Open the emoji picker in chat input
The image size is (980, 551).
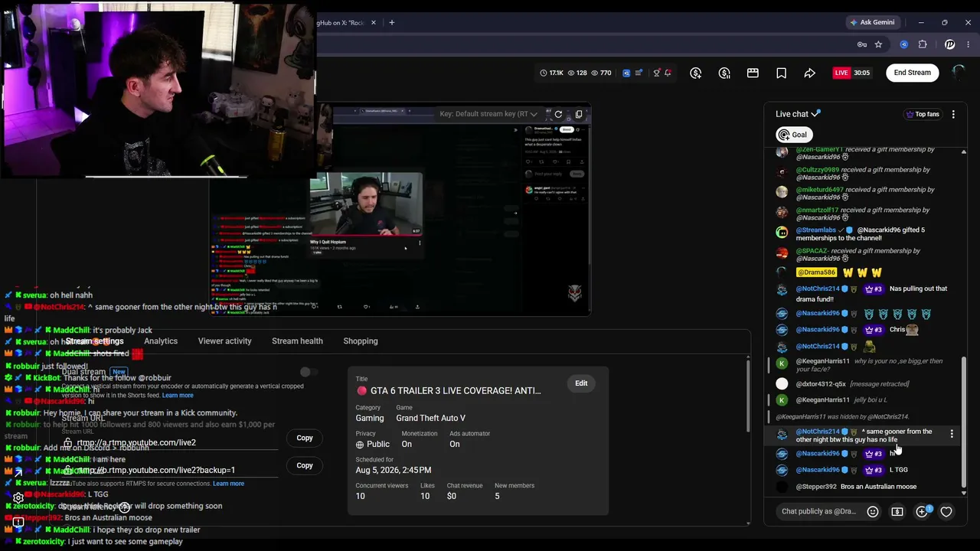(872, 511)
